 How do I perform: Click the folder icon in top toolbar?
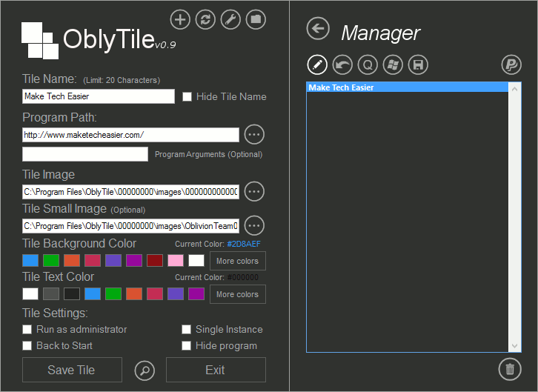tap(256, 19)
